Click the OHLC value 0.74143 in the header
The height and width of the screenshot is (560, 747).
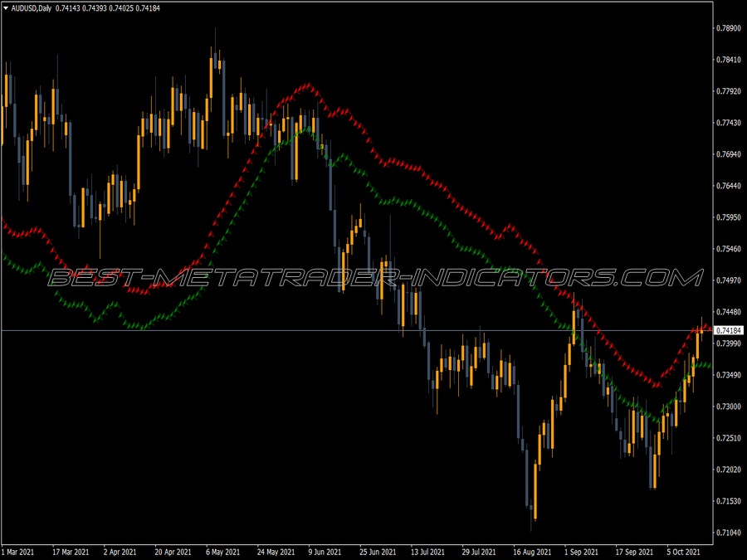point(68,8)
